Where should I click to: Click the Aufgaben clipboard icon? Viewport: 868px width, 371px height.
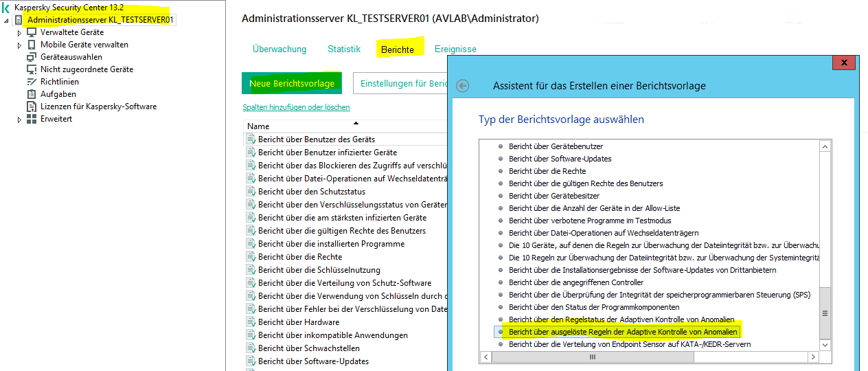(31, 94)
